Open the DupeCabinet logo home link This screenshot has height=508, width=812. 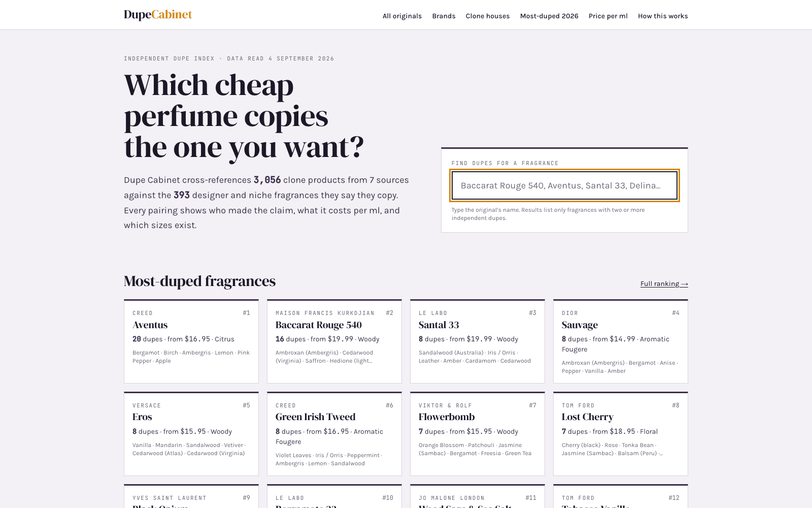pyautogui.click(x=158, y=15)
